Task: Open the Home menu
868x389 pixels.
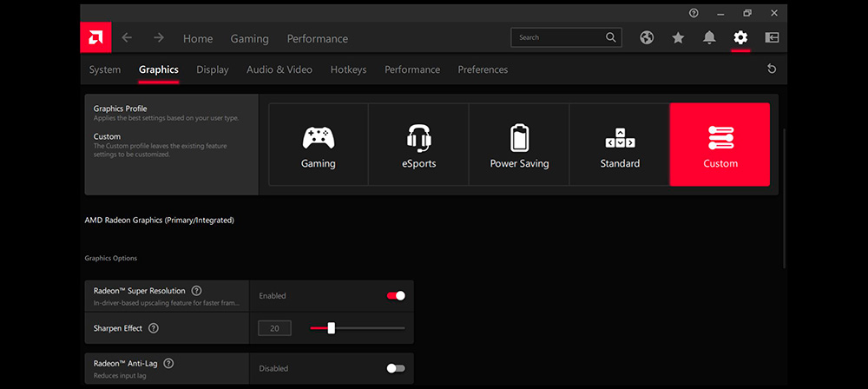Action: point(198,39)
